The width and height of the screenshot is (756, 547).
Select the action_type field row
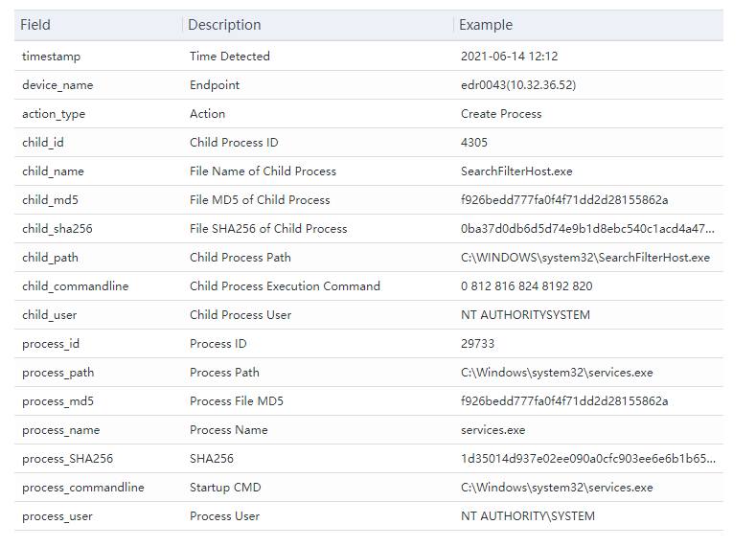tap(54, 114)
